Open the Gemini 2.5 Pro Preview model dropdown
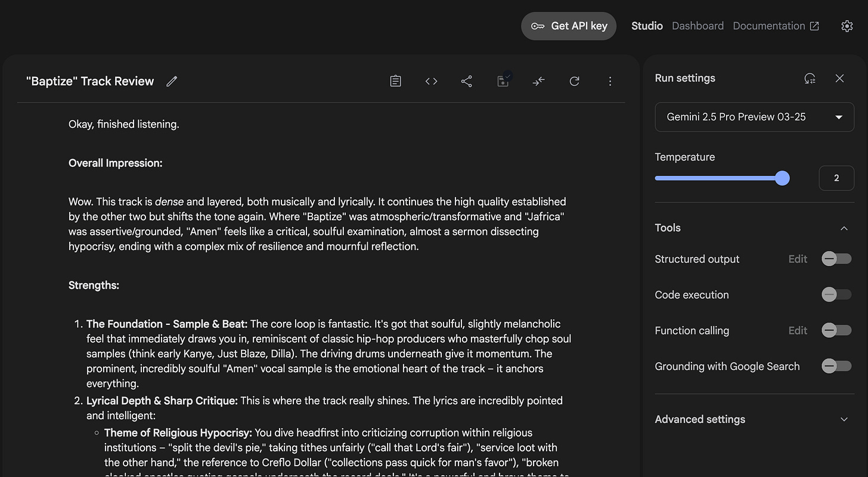The height and width of the screenshot is (477, 868). pyautogui.click(x=754, y=117)
